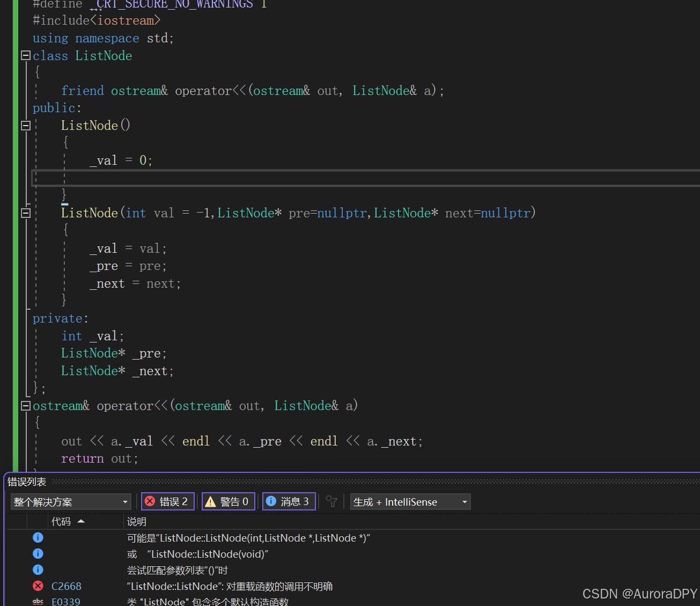Click the E0339 error code link
700x606 pixels.
[x=65, y=601]
